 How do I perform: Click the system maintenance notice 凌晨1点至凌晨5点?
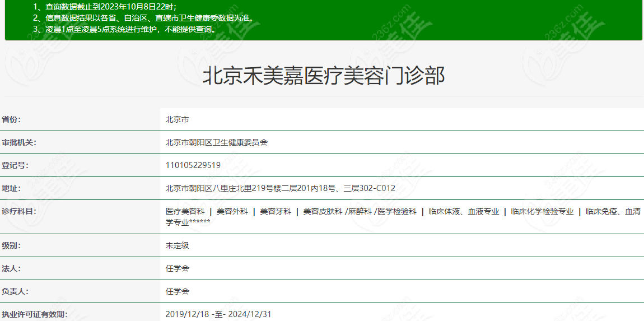[x=124, y=29]
